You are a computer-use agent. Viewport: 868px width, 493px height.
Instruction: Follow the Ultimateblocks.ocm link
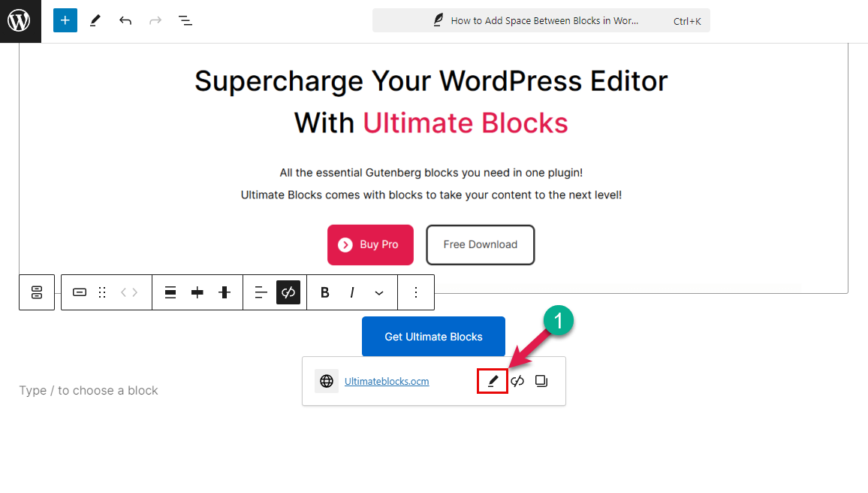(x=386, y=381)
